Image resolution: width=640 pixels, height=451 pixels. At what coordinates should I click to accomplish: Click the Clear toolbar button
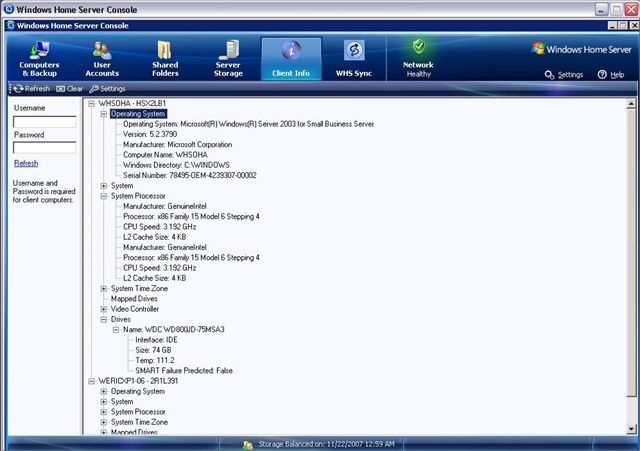pyautogui.click(x=69, y=89)
